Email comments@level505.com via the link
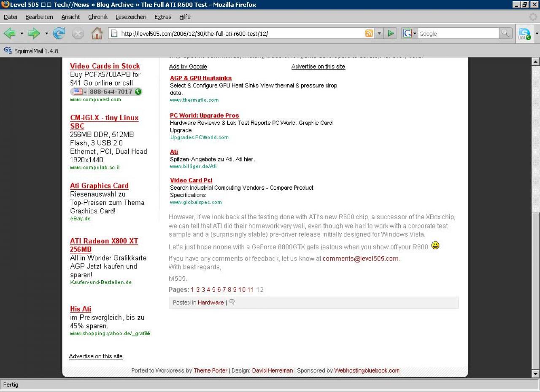The image size is (540, 392). click(361, 258)
